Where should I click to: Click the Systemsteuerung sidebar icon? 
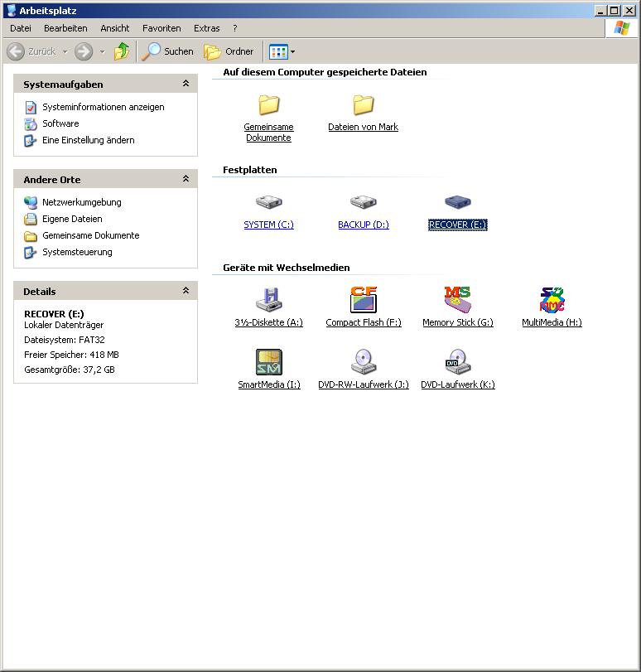(x=31, y=253)
